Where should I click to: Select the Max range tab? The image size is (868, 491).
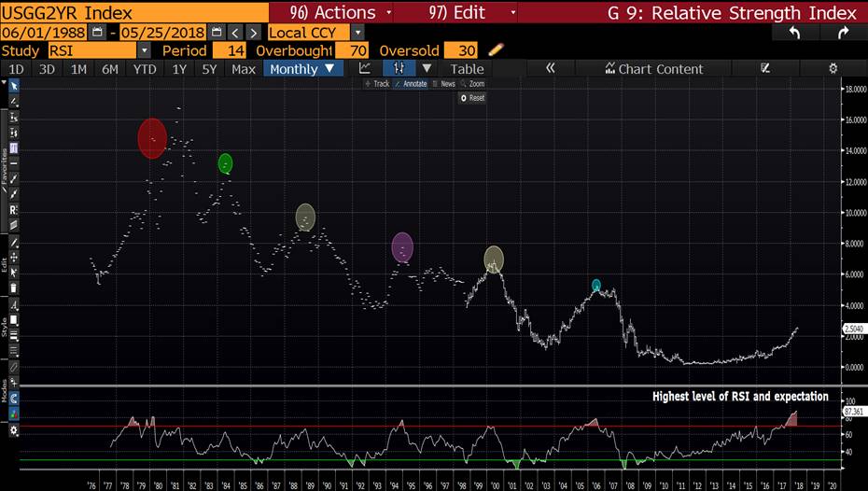[244, 69]
